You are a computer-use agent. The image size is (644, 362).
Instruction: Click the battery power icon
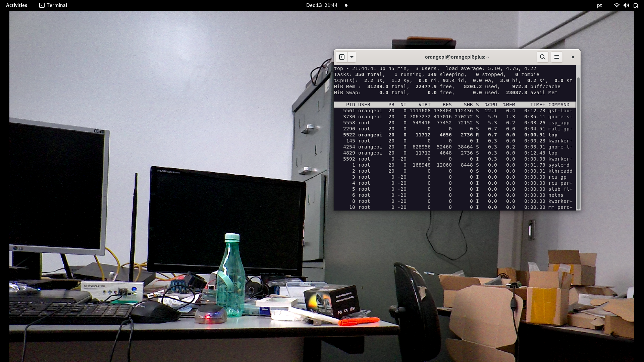click(x=636, y=5)
